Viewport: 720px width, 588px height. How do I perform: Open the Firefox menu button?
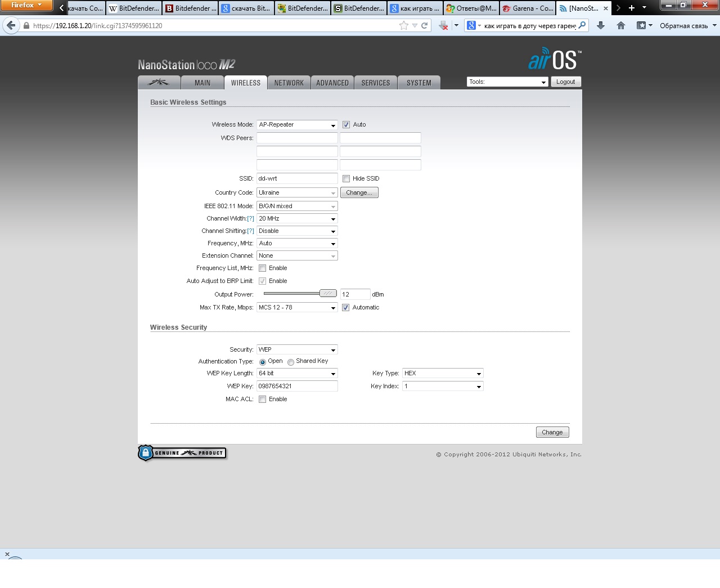coord(26,6)
